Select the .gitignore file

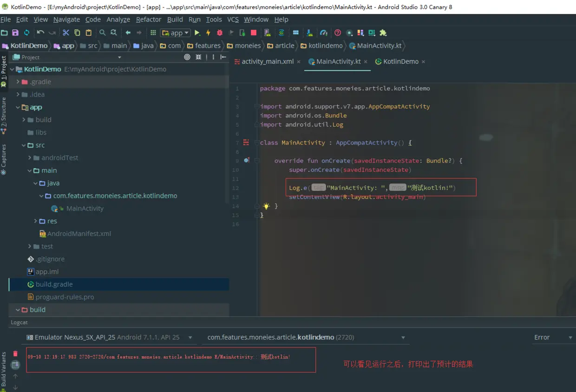pos(50,259)
